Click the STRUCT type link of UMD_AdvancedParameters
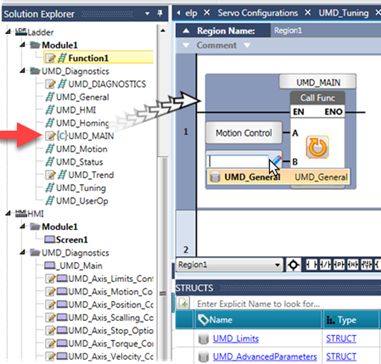The height and width of the screenshot is (364, 381). 341,357
